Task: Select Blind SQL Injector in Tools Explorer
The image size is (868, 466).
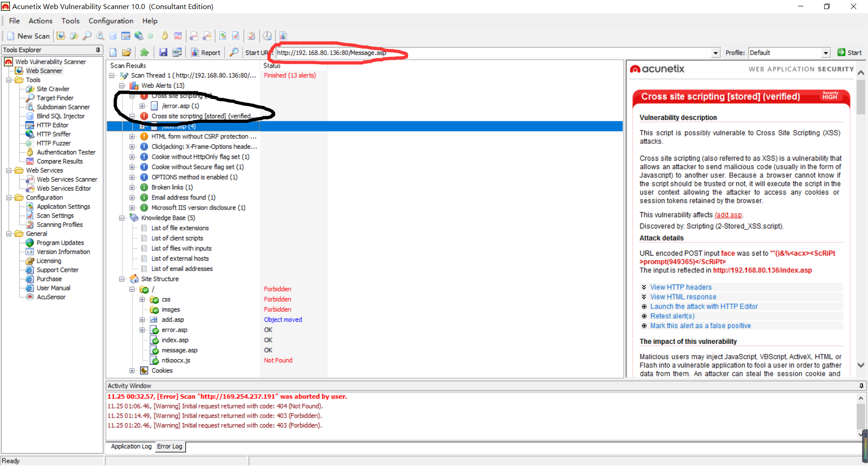Action: [x=61, y=116]
